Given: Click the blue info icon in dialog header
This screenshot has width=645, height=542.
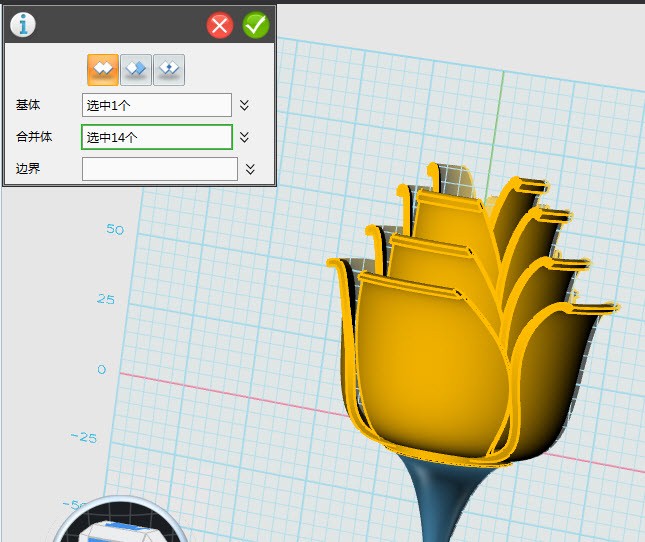Looking at the screenshot, I should (22, 24).
